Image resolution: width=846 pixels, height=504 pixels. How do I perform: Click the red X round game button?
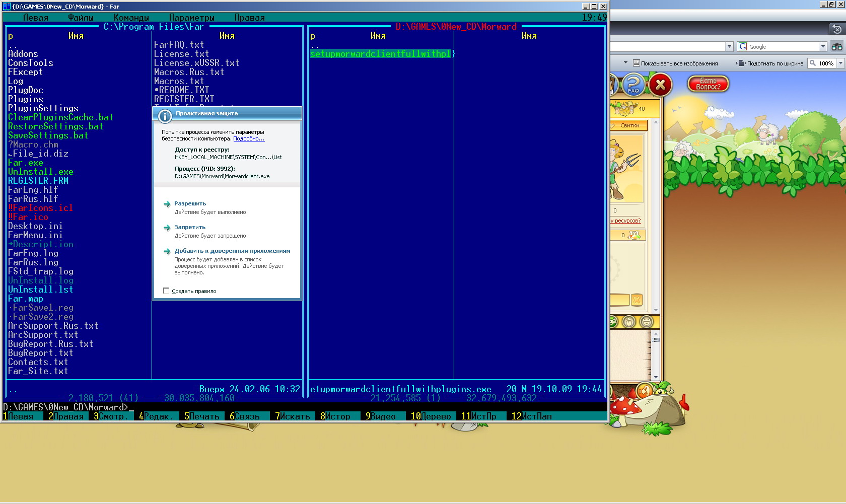coord(660,85)
